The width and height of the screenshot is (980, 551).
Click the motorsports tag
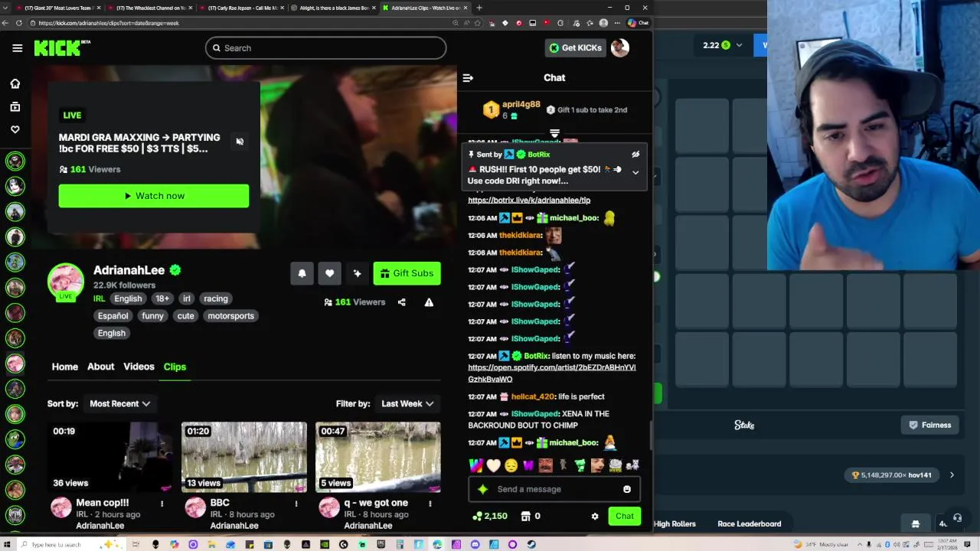click(230, 316)
